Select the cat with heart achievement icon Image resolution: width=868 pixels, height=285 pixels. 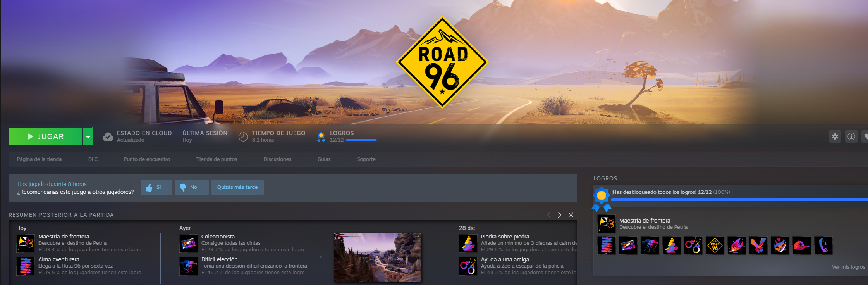(780, 245)
